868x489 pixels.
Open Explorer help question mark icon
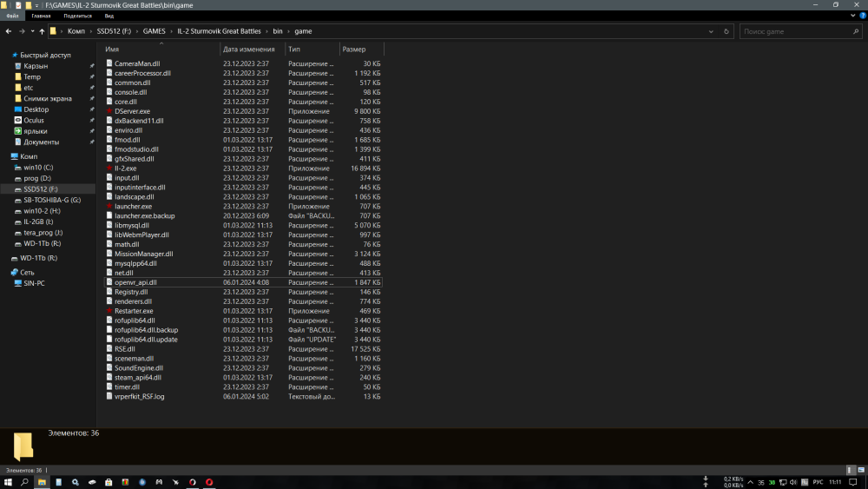[863, 16]
